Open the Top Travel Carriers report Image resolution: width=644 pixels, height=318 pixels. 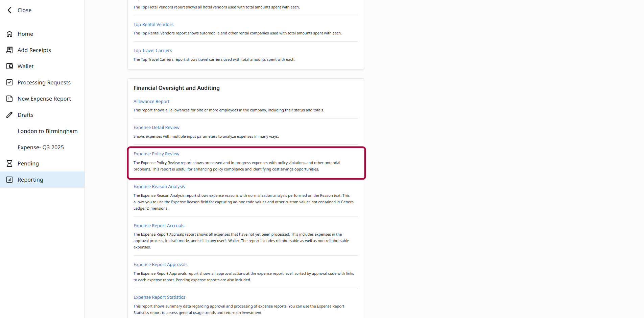[152, 50]
